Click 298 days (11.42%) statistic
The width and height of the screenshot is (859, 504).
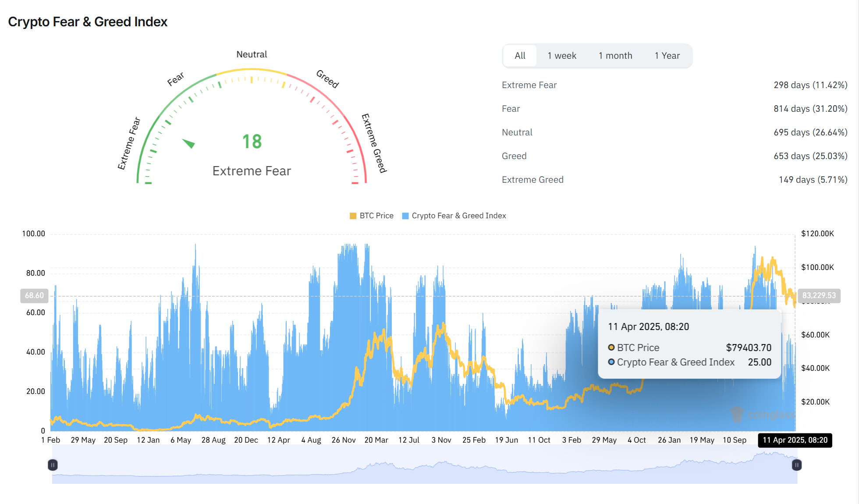[810, 85]
